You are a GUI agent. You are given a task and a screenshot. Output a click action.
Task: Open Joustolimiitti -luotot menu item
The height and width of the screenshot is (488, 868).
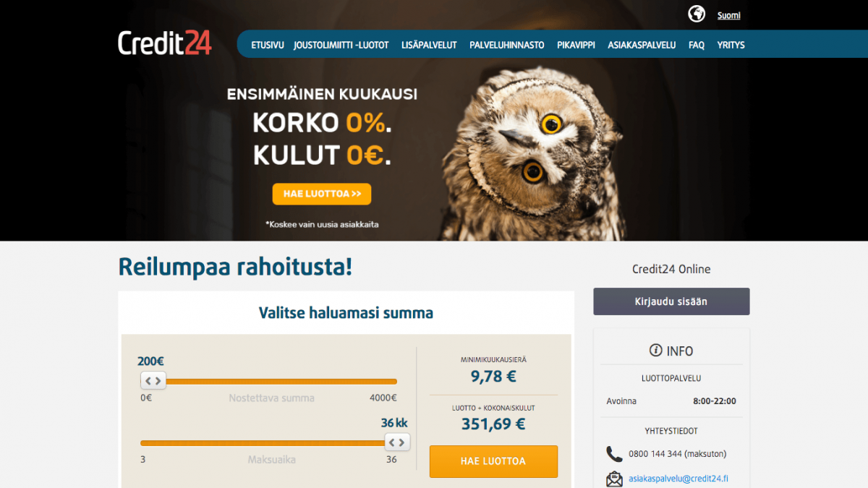[341, 45]
